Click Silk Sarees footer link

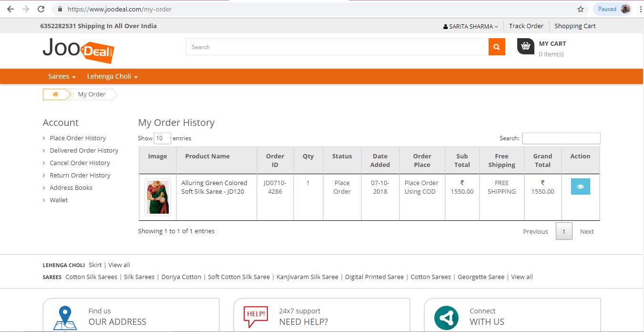click(139, 277)
